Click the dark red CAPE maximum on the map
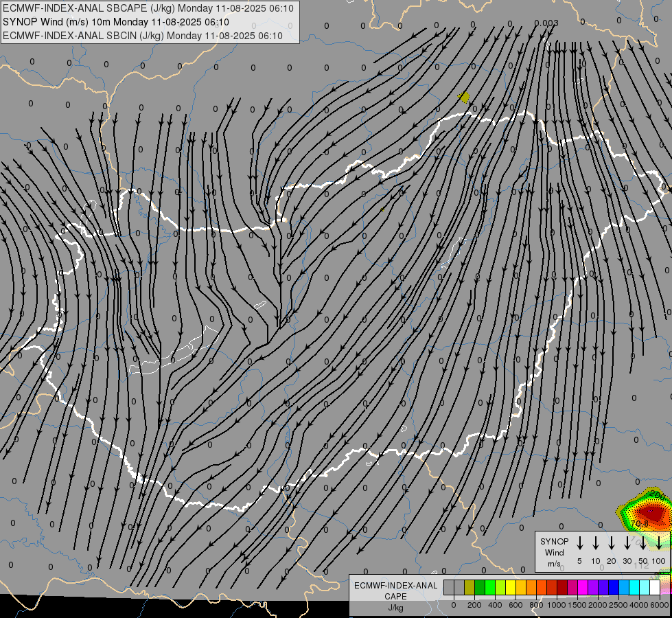The image size is (672, 618). click(653, 512)
